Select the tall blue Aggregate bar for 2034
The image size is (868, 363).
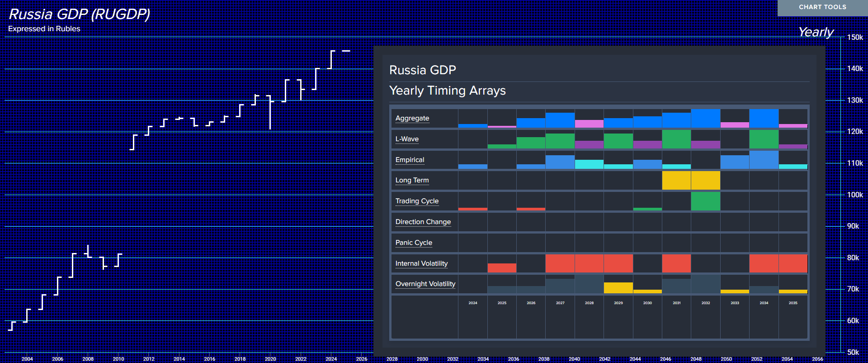[x=764, y=119]
